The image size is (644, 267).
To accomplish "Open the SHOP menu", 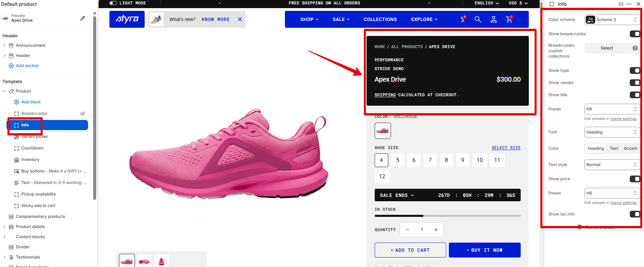I will pos(309,19).
